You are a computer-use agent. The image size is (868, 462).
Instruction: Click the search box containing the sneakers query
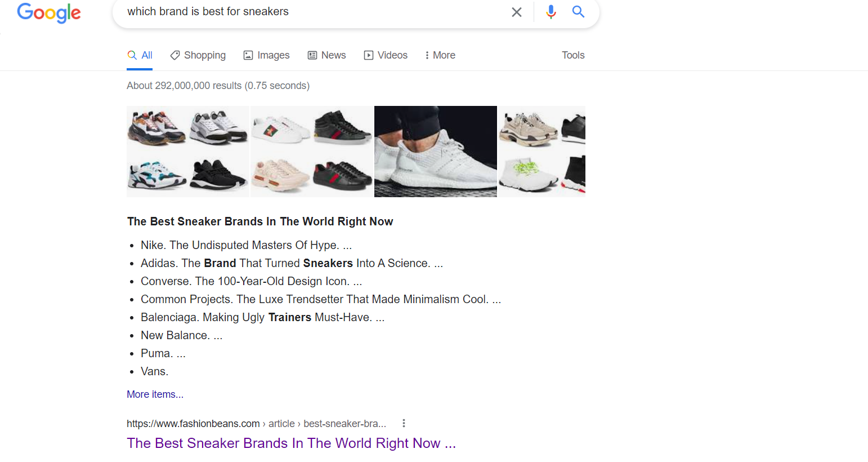[x=356, y=12]
